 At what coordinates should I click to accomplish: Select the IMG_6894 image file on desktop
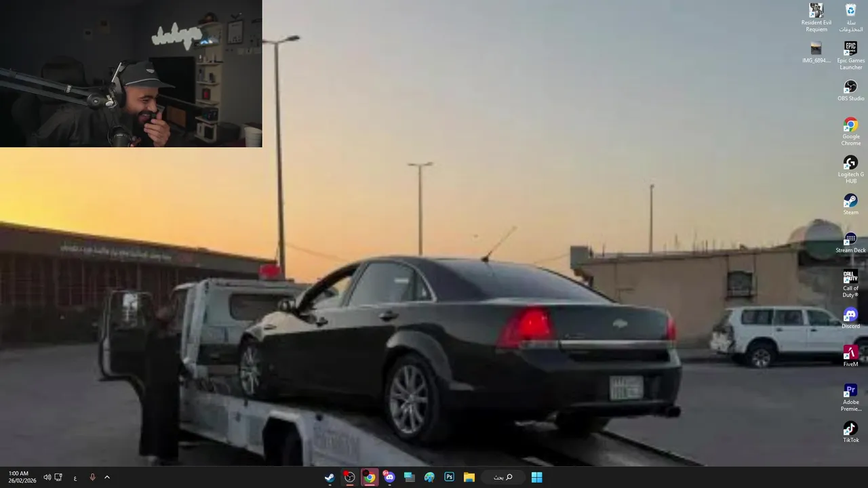(x=816, y=53)
